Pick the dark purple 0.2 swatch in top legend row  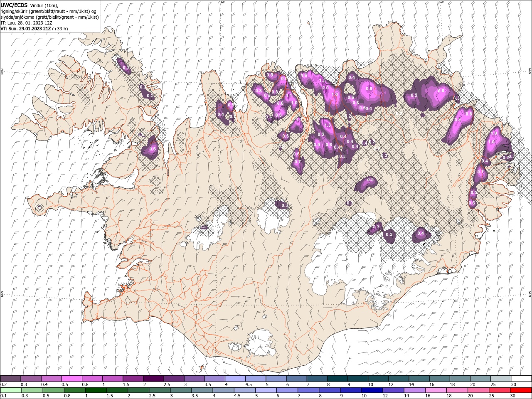10,379
